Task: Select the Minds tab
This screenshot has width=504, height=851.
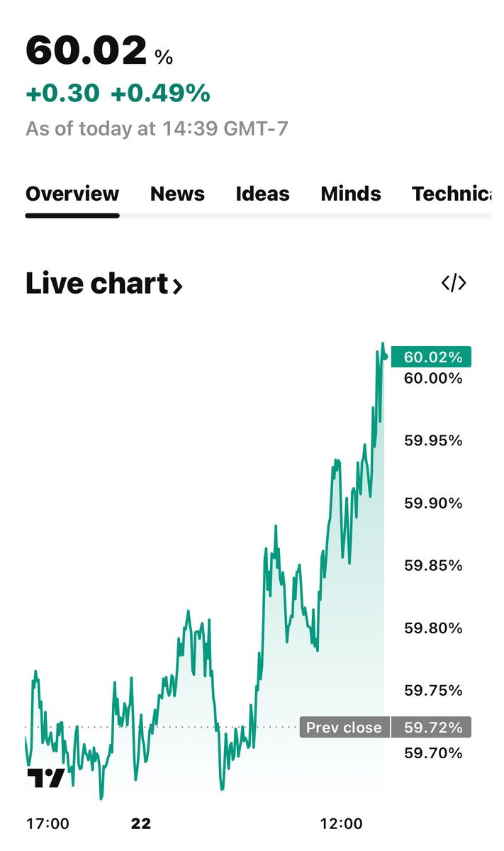Action: (351, 194)
